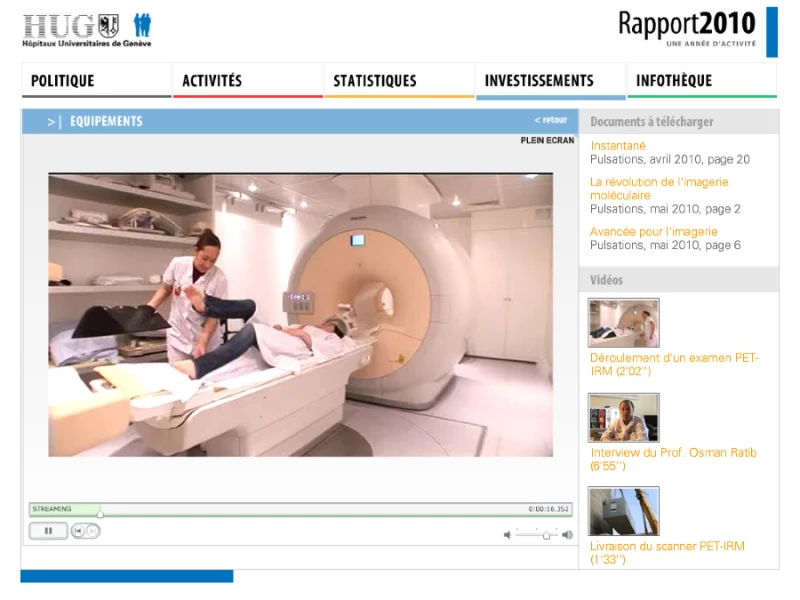This screenshot has height=600, width=800.
Task: Click the skip-to-end button
Action: [x=92, y=531]
